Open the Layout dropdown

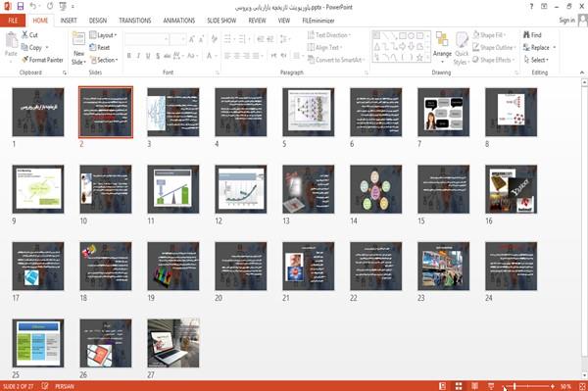(x=103, y=35)
